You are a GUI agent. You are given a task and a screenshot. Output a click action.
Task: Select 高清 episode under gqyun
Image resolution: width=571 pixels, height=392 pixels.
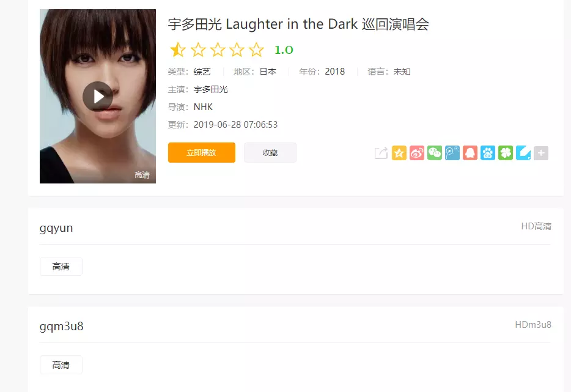[61, 267]
